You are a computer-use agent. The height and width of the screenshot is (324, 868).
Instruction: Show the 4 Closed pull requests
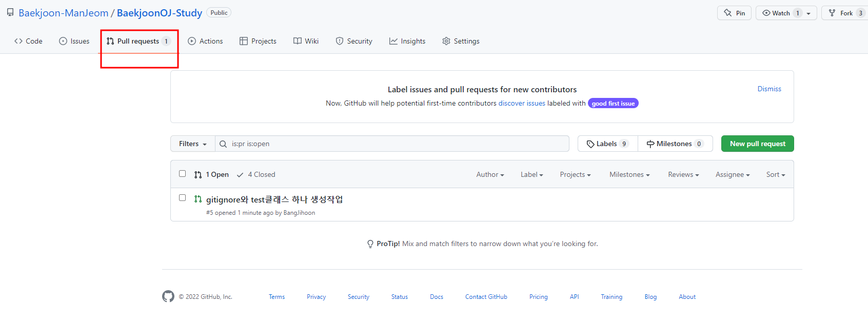(256, 175)
